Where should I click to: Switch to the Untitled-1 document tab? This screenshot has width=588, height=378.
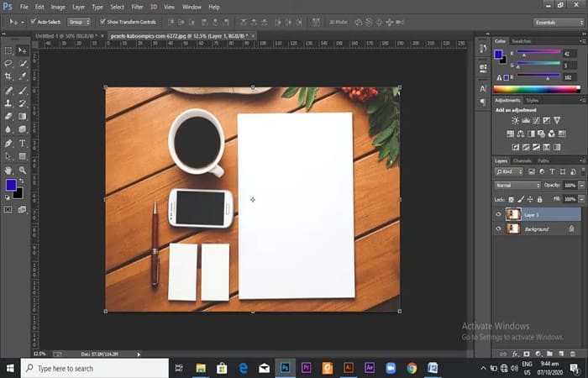66,36
